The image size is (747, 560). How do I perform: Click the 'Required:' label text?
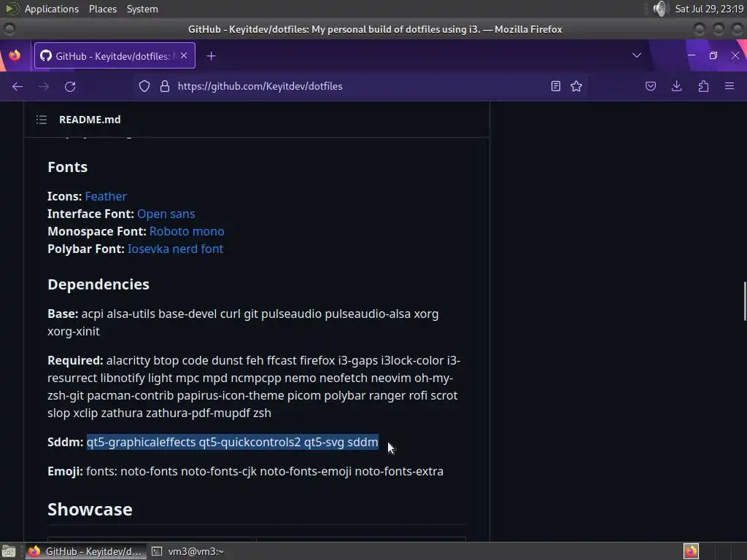(x=75, y=360)
